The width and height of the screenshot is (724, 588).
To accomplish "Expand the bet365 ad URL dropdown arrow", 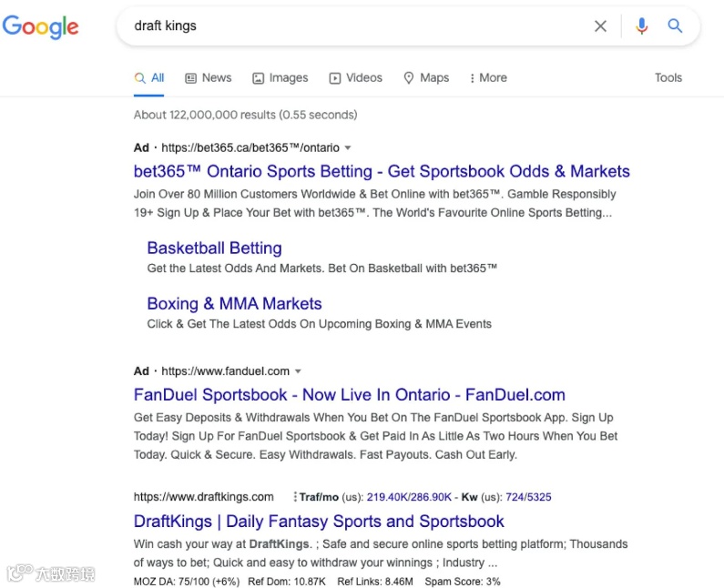I will 348,148.
